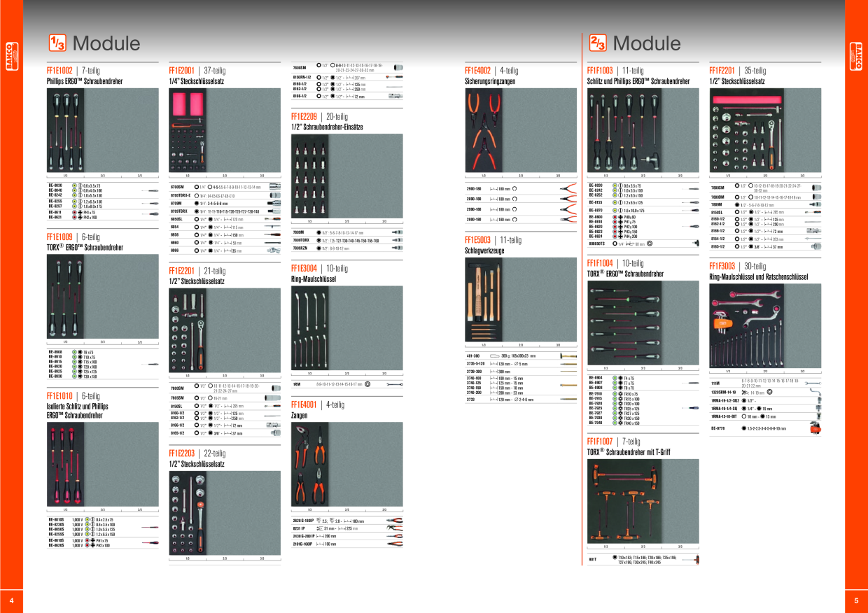Open the FF1F1003 Schlitz and Phillips tray image
This screenshot has height=613, width=868.
(x=643, y=129)
